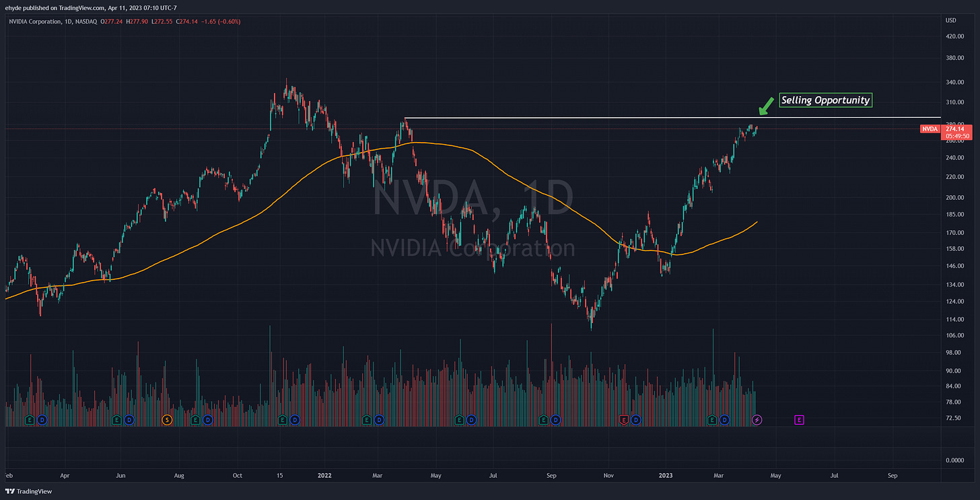This screenshot has width=980, height=500.
Task: Click the purple upcoming earnings marker
Action: (x=800, y=419)
